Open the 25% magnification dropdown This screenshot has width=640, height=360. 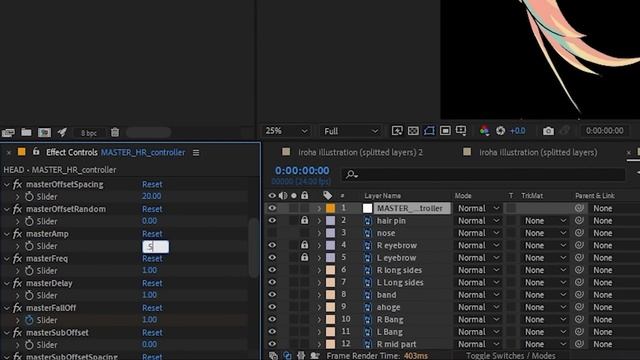pos(286,131)
